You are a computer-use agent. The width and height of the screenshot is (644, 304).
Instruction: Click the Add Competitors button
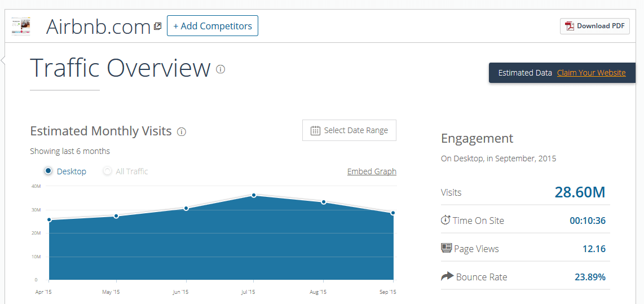[x=213, y=26]
